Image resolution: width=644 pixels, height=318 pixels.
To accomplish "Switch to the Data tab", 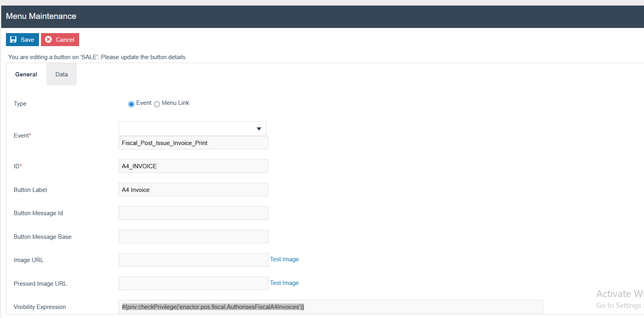I will click(x=61, y=74).
